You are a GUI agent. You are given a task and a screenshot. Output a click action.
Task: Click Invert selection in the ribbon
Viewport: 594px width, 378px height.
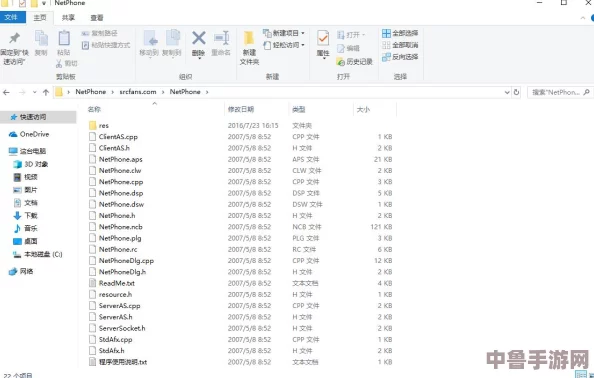coord(400,57)
